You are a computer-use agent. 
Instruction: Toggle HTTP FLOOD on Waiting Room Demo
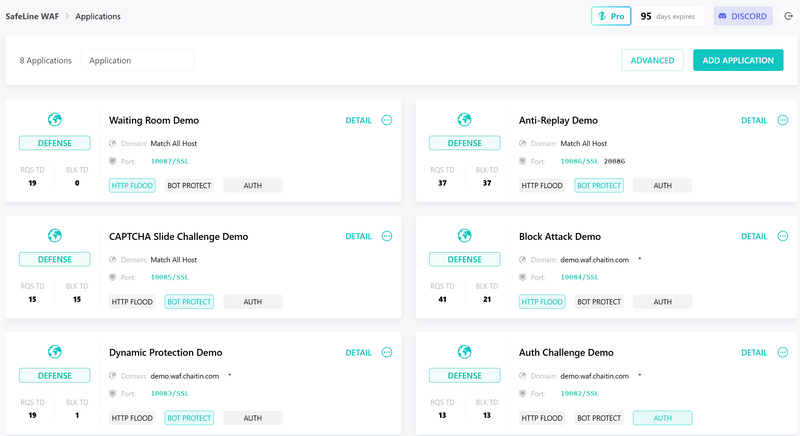tap(132, 186)
